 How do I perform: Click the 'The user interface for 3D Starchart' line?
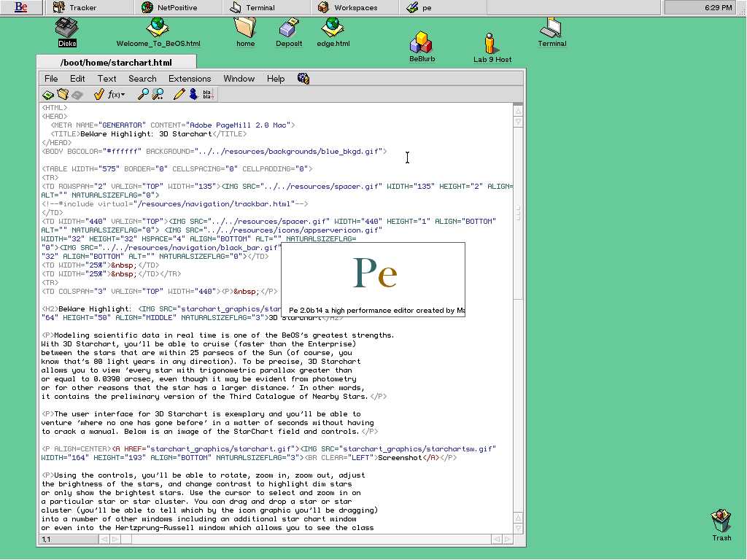201,414
